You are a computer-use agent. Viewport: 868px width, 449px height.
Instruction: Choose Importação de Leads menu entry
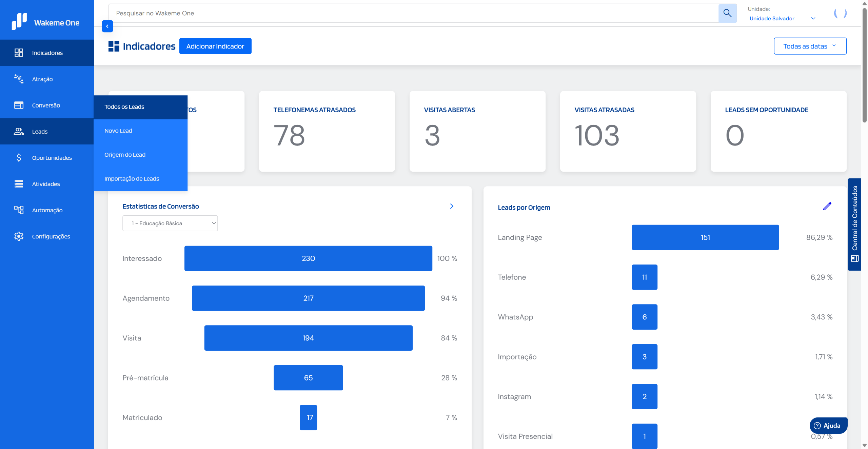click(x=132, y=178)
